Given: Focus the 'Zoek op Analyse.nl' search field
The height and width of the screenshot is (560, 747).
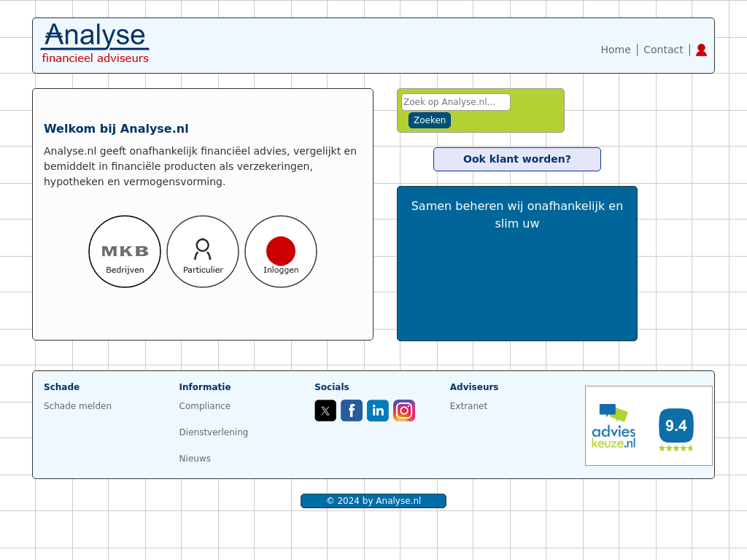Looking at the screenshot, I should point(455,102).
